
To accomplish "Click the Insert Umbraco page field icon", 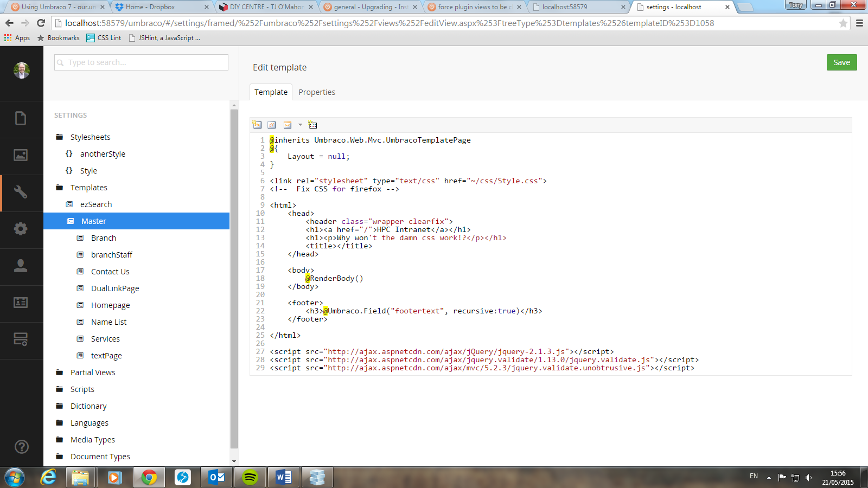I will click(x=257, y=125).
